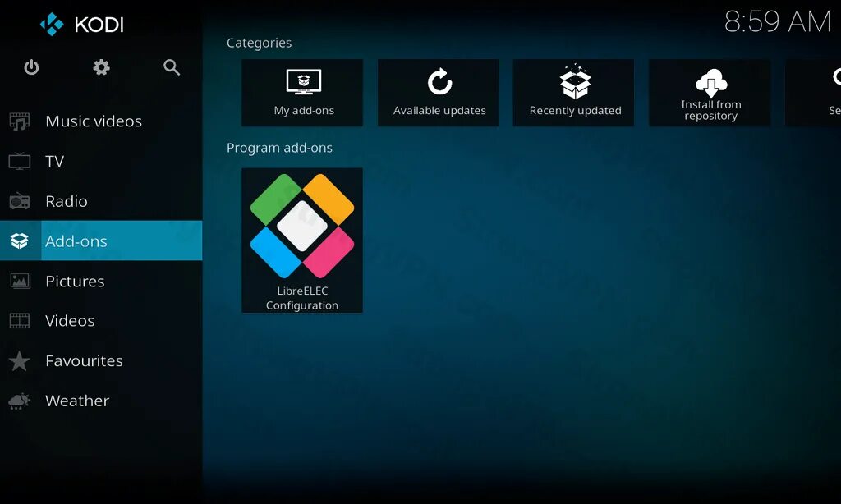Viewport: 841px width, 504px height.
Task: Click the Program add-ons heading
Action: tap(279, 148)
